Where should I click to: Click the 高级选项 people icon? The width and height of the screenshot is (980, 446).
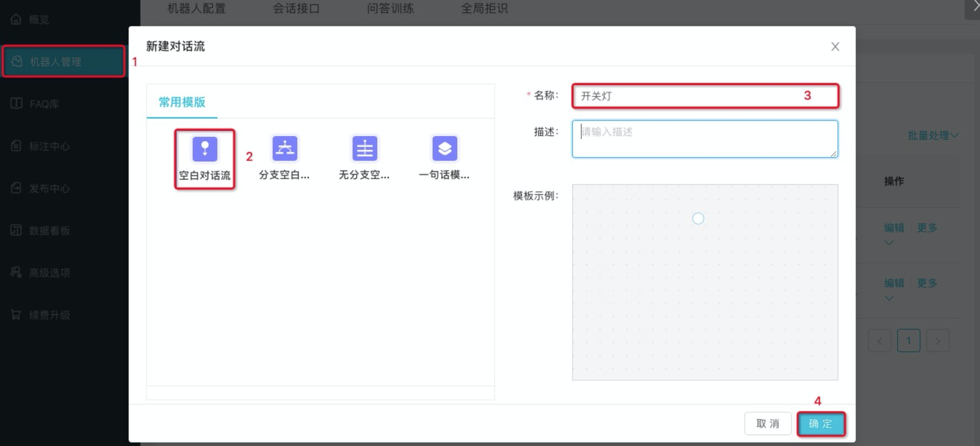(x=16, y=272)
